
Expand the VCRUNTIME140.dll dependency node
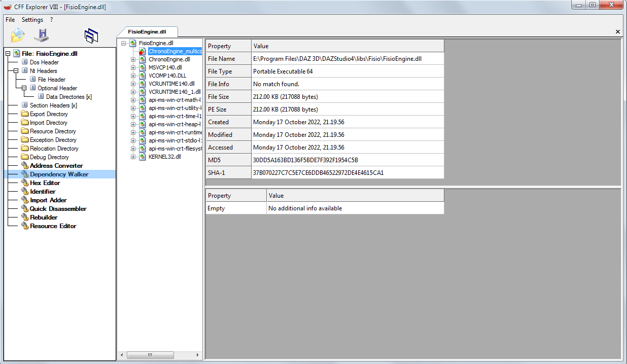click(133, 84)
